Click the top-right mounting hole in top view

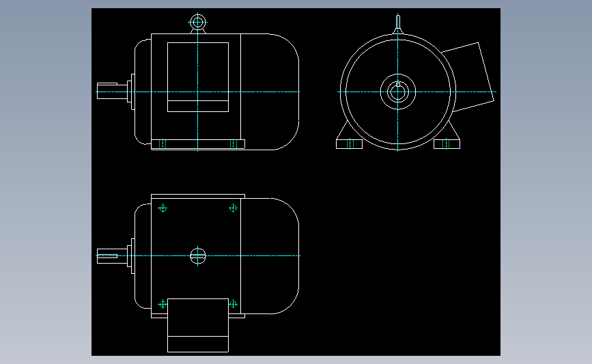[233, 208]
